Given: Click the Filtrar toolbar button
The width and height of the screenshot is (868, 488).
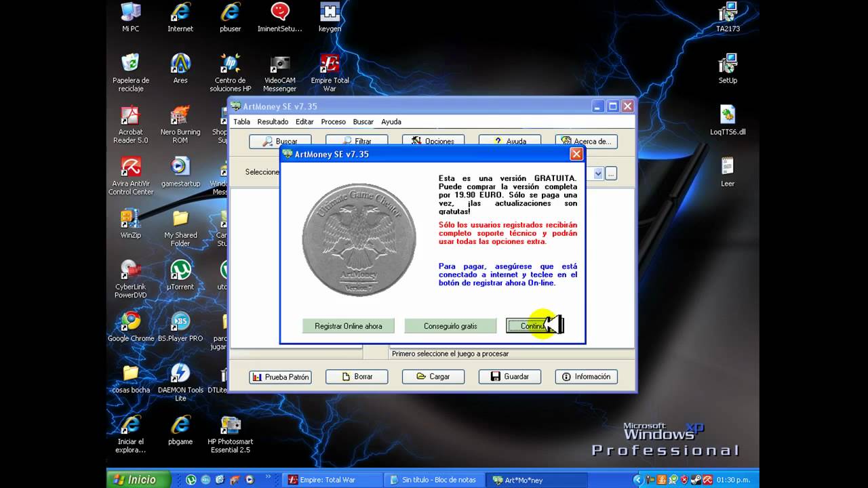Looking at the screenshot, I should pyautogui.click(x=357, y=140).
